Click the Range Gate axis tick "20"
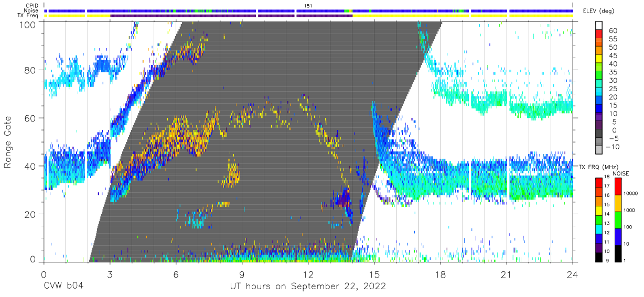 click(30, 214)
